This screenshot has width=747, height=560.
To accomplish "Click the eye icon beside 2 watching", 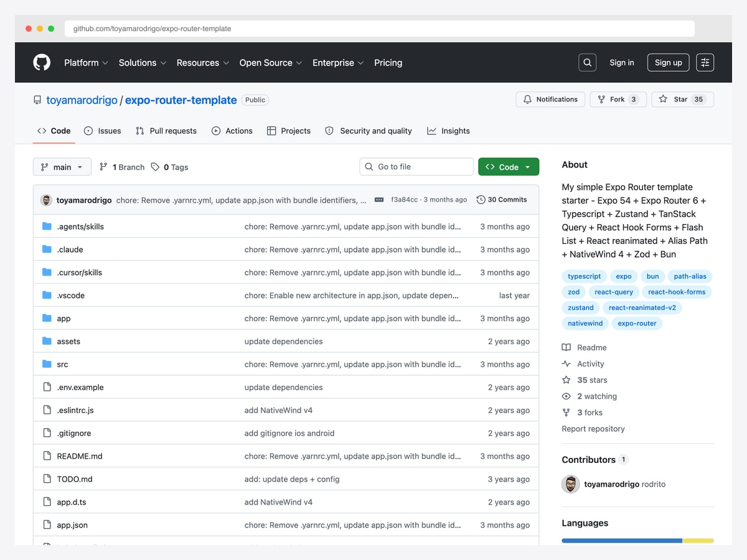I will tap(566, 396).
